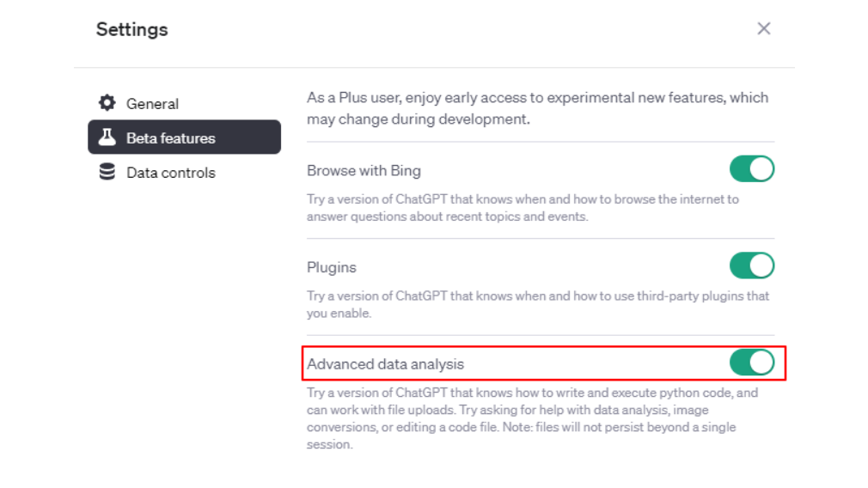Screen dimensions: 868x488
Task: Click the gear icon beside General
Action: [x=107, y=103]
